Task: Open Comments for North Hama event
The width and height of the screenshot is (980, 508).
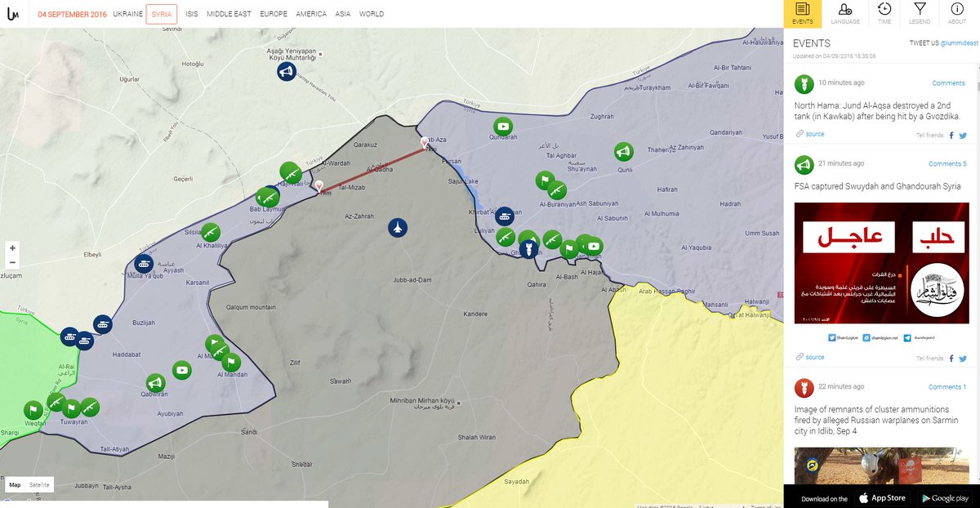Action: click(x=948, y=82)
